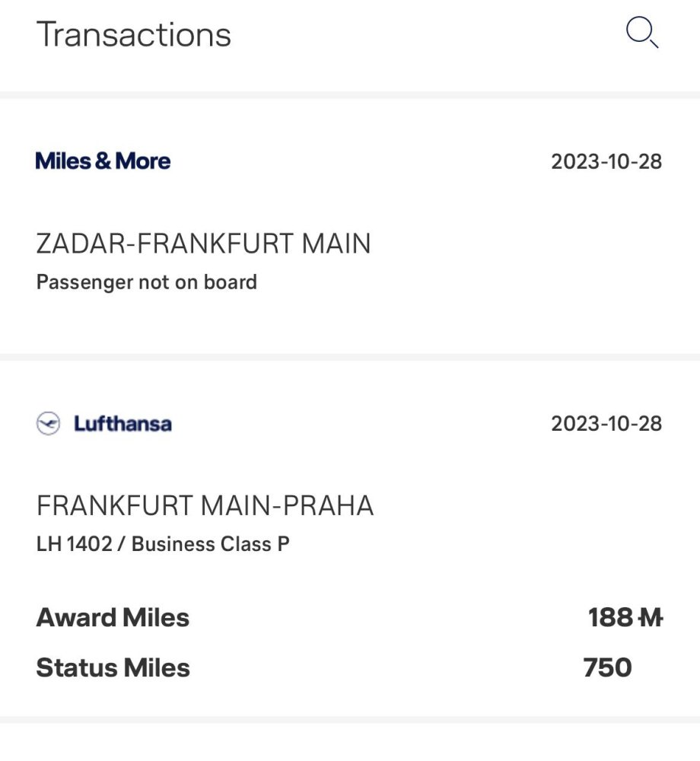Click flight LH 1402 Business Class P details
700x761 pixels.
(163, 544)
